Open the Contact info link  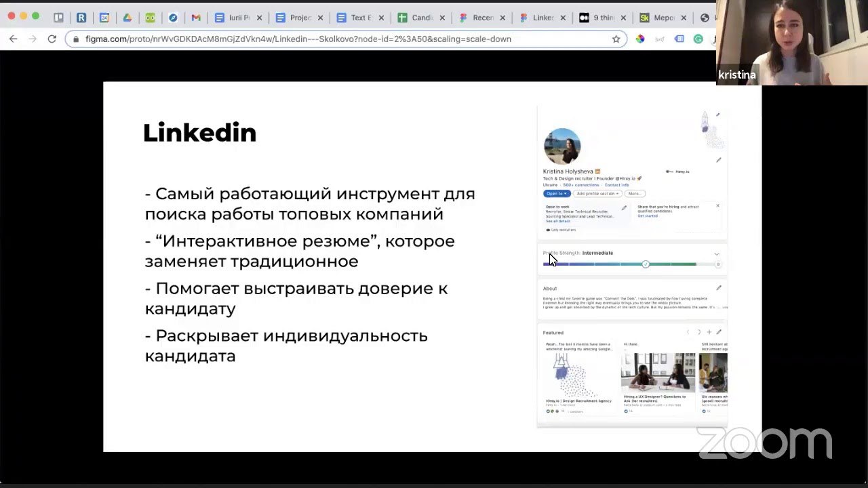click(616, 185)
